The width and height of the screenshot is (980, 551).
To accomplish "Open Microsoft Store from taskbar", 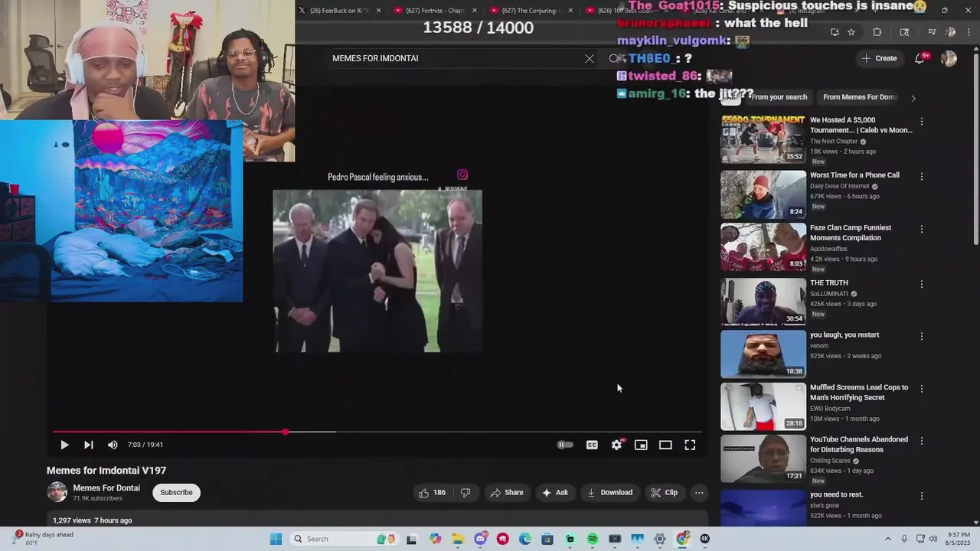I will [x=547, y=539].
